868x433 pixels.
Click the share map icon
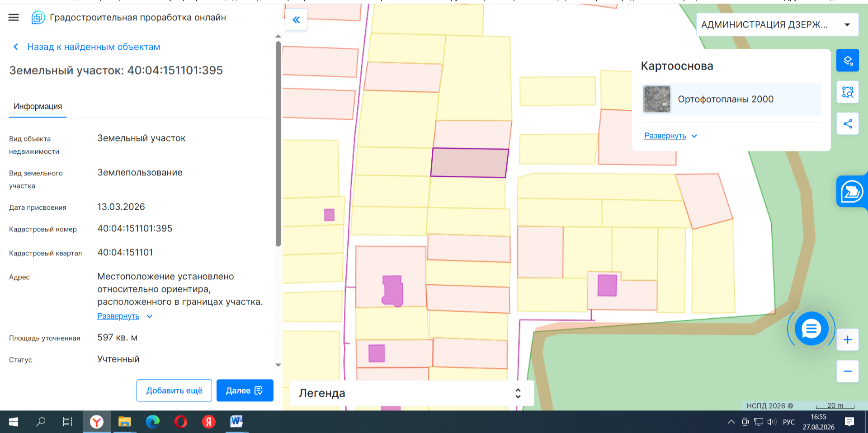847,124
